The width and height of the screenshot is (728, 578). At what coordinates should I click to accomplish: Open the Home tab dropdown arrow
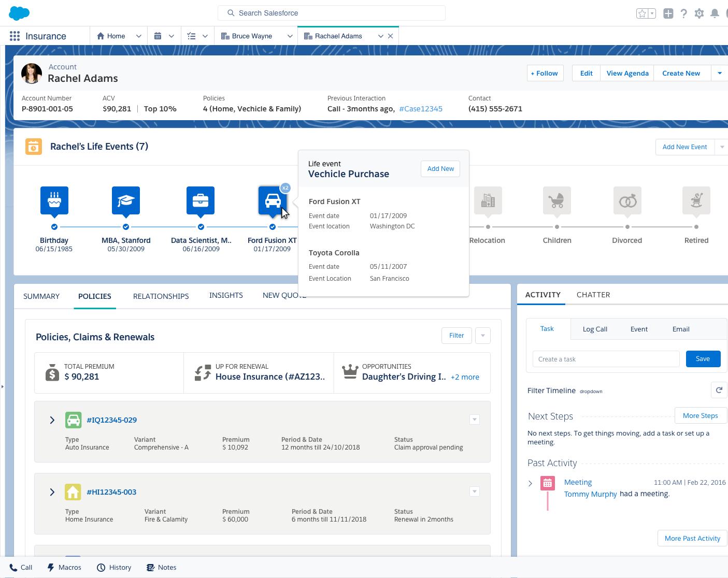138,36
